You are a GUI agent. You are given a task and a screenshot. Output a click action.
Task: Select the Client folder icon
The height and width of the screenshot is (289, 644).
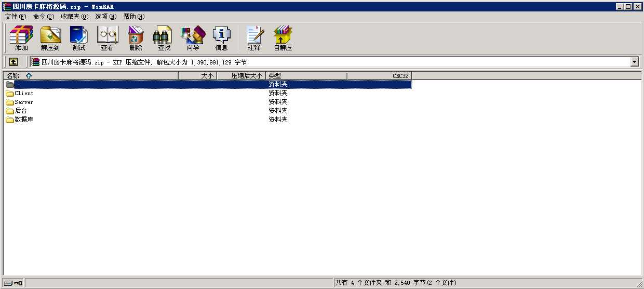(x=10, y=93)
